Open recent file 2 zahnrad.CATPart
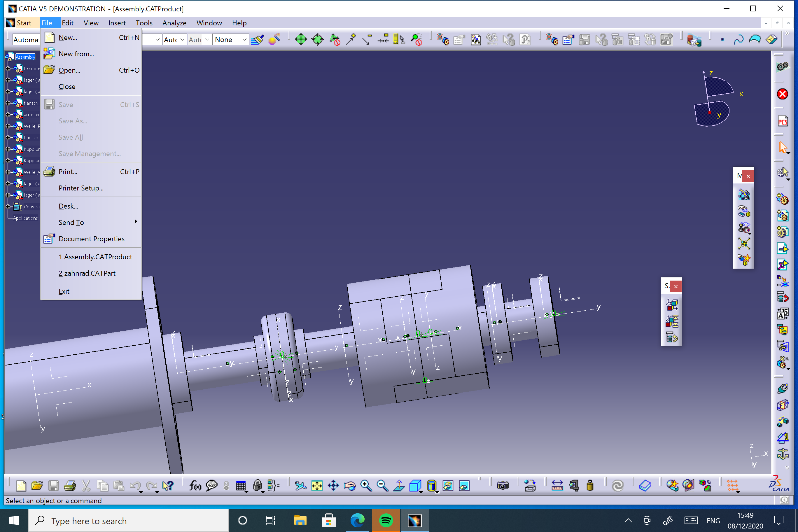Screen dimensions: 798x532 coord(91,273)
